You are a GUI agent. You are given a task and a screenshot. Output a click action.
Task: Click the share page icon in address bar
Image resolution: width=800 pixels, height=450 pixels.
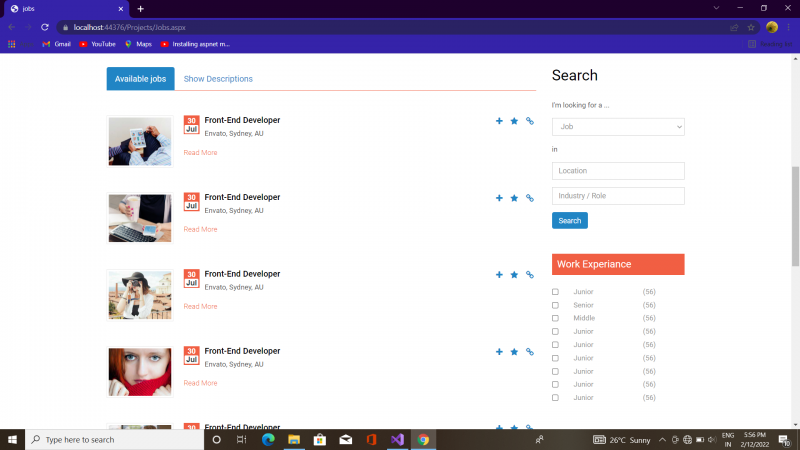pos(734,28)
